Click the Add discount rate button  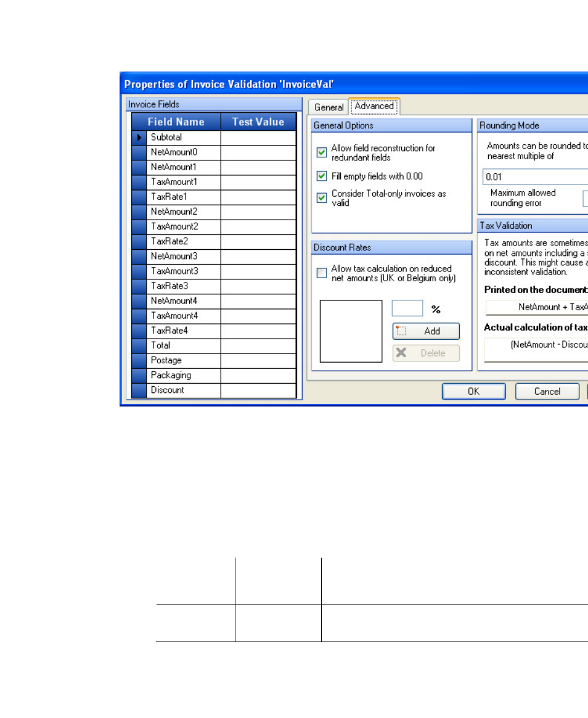pyautogui.click(x=426, y=331)
